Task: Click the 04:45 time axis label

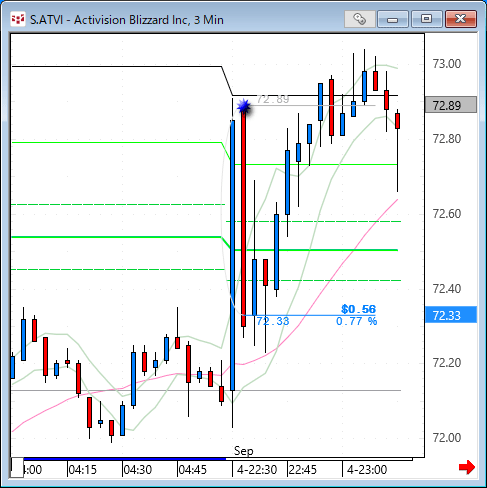Action: click(x=192, y=470)
